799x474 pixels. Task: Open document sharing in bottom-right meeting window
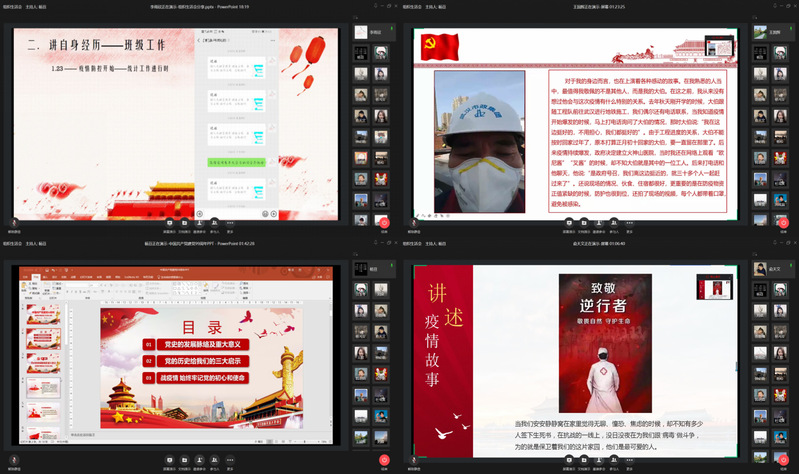(584, 460)
